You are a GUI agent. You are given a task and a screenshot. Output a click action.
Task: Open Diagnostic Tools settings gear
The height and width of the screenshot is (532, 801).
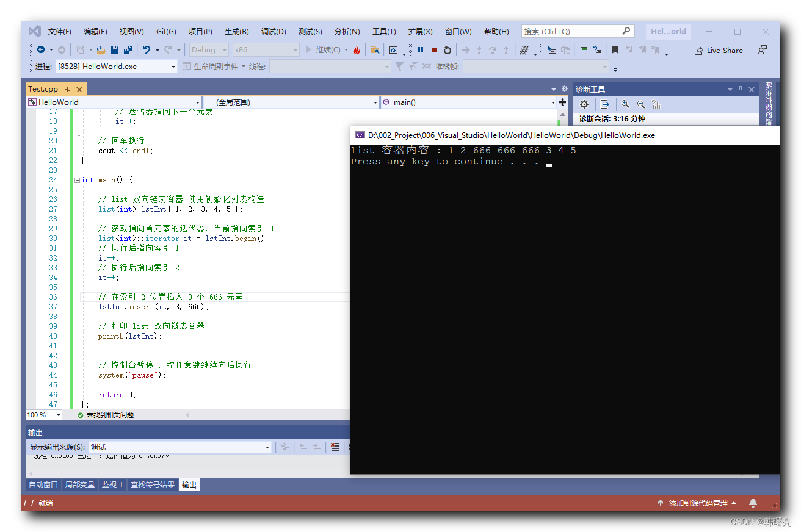coord(584,104)
